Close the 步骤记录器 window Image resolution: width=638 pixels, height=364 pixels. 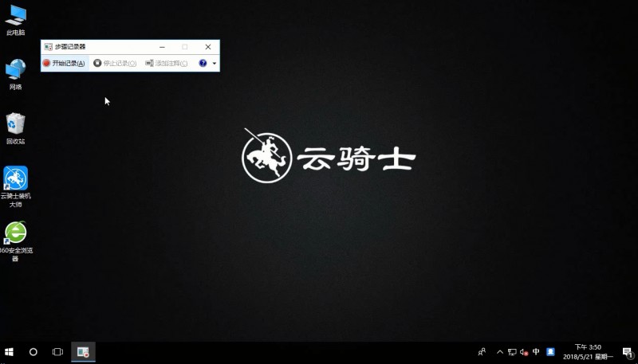pyautogui.click(x=208, y=47)
